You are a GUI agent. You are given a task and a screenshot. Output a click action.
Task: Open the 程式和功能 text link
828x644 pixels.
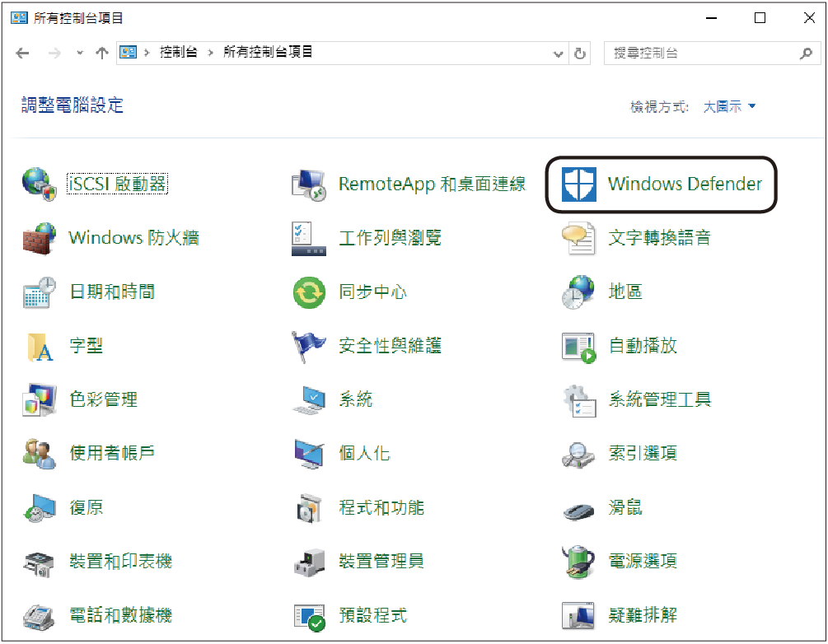pyautogui.click(x=381, y=508)
